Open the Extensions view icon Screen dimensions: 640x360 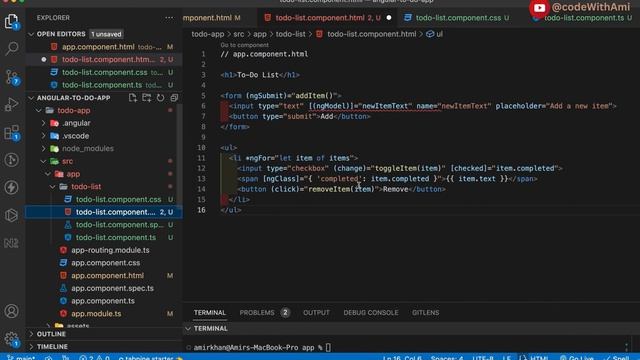point(11,132)
